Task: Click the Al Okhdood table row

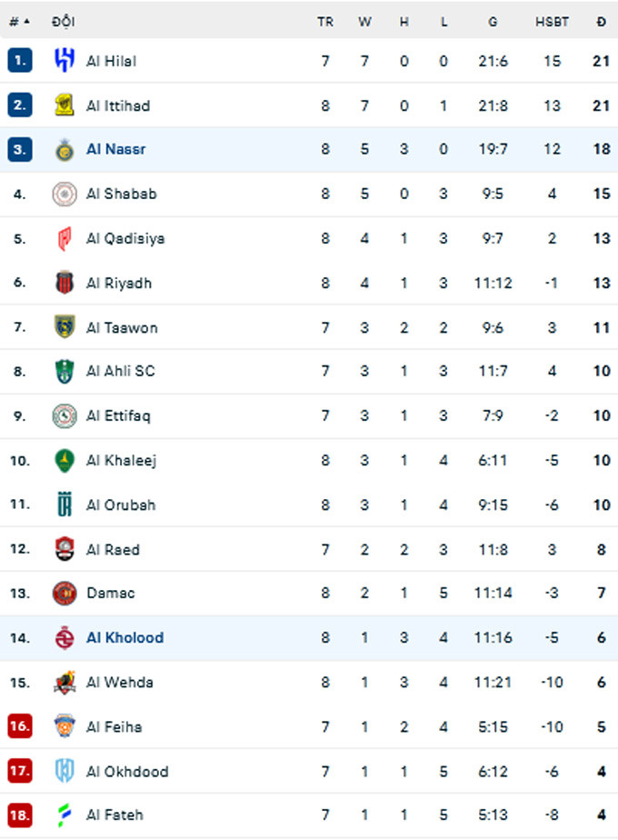Action: (309, 771)
